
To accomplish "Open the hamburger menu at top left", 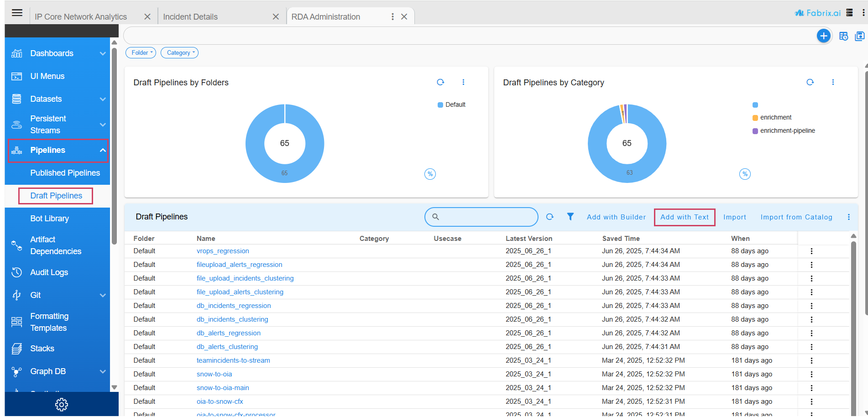I will (x=17, y=12).
